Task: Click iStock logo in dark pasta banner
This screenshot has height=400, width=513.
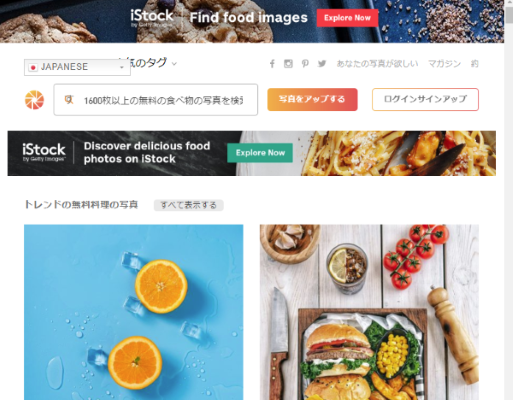Action: point(44,152)
